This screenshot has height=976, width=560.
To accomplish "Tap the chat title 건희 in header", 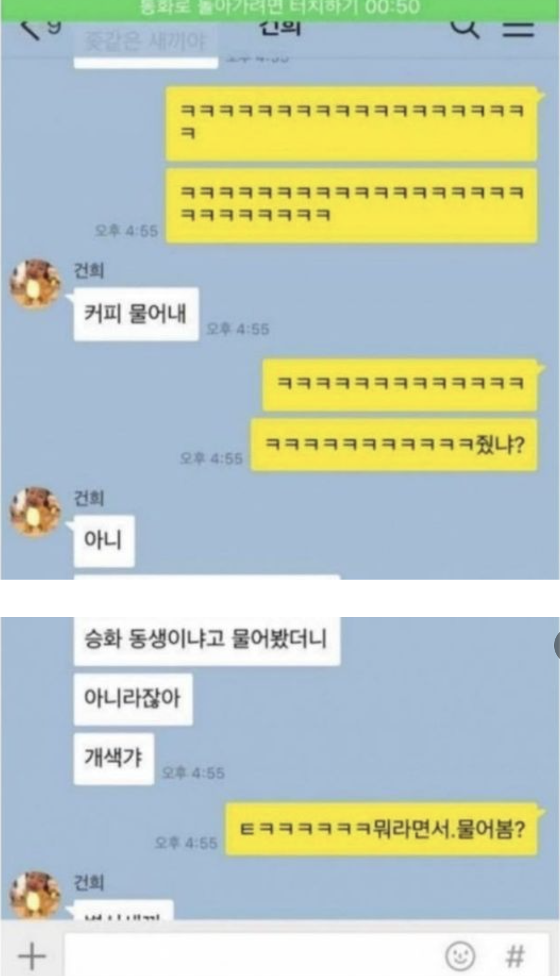I will [x=281, y=27].
